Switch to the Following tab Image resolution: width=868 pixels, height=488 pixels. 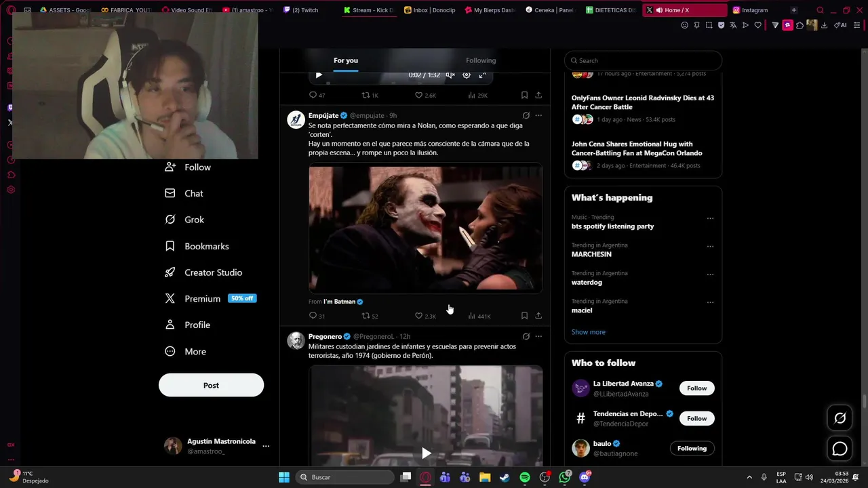click(481, 60)
